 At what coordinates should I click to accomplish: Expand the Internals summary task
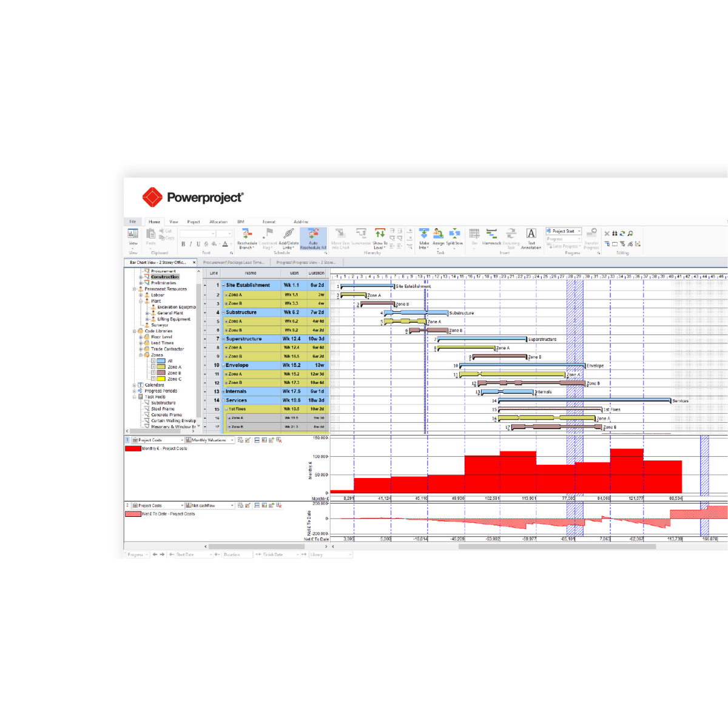click(224, 392)
